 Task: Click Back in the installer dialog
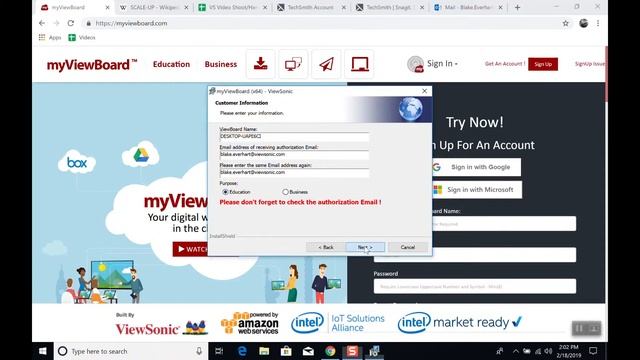[326, 247]
